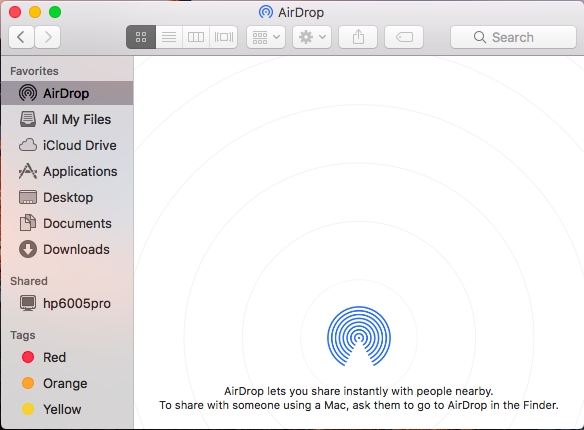Select the Red tag
Screen dimensions: 584x430
pos(67,357)
